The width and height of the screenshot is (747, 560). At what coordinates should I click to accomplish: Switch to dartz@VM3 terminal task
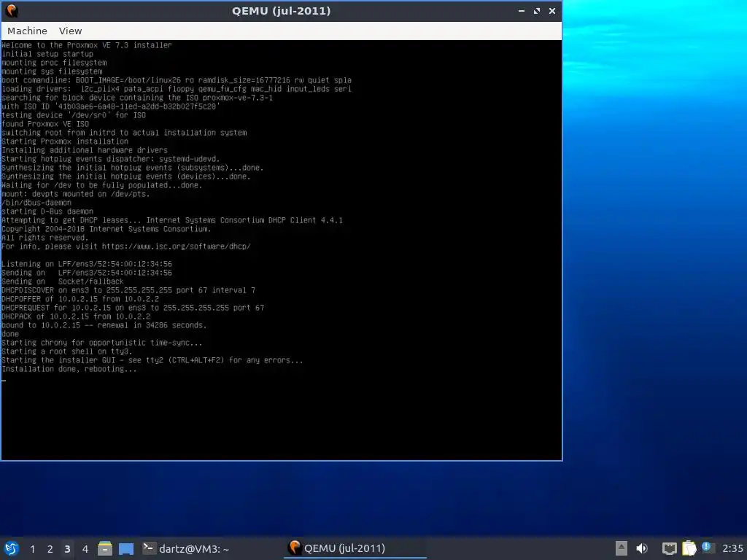pos(186,548)
